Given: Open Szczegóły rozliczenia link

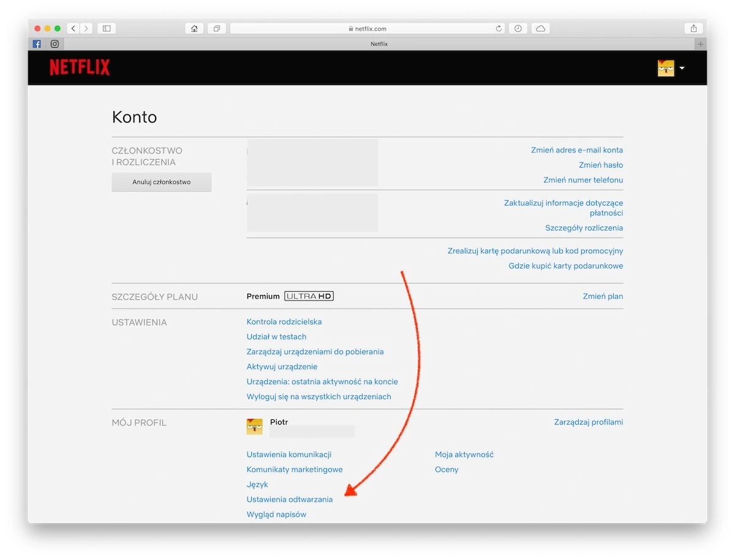Looking at the screenshot, I should [584, 228].
